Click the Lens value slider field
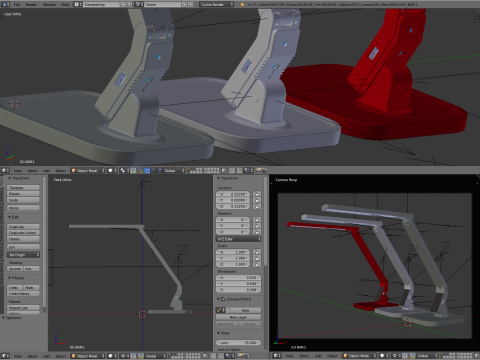 238,342
